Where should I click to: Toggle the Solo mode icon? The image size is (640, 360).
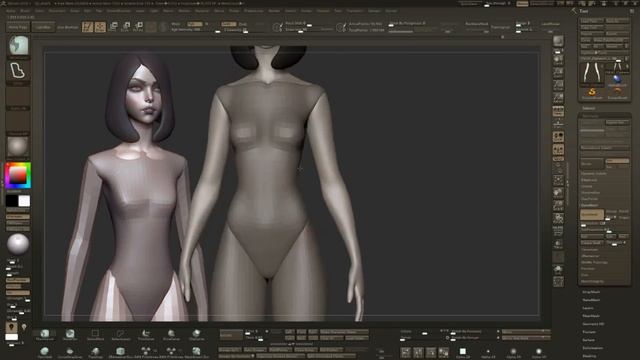pyautogui.click(x=558, y=269)
